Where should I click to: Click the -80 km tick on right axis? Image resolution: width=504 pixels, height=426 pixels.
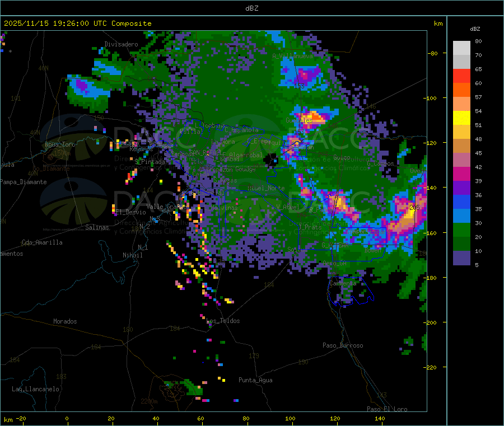pos(433,53)
